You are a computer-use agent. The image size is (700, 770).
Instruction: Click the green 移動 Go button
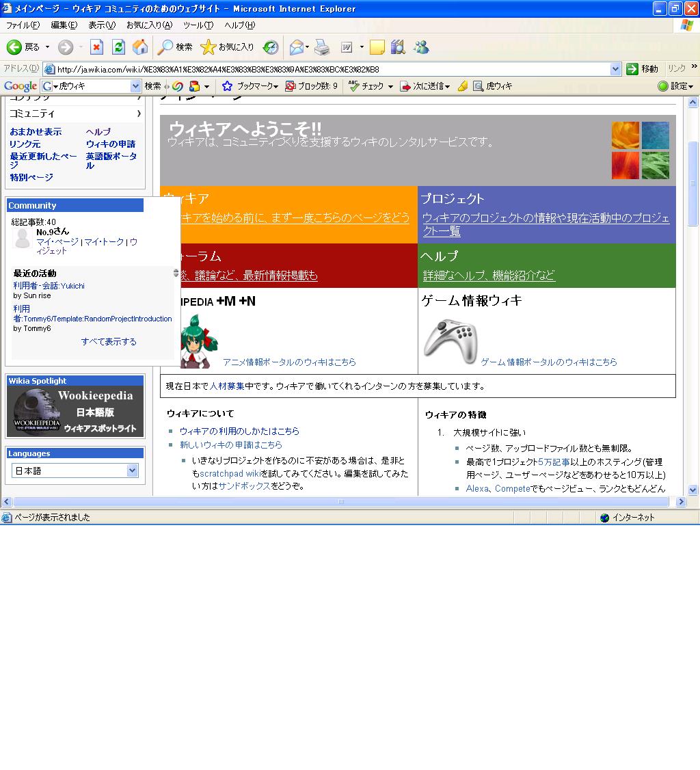click(x=642, y=69)
